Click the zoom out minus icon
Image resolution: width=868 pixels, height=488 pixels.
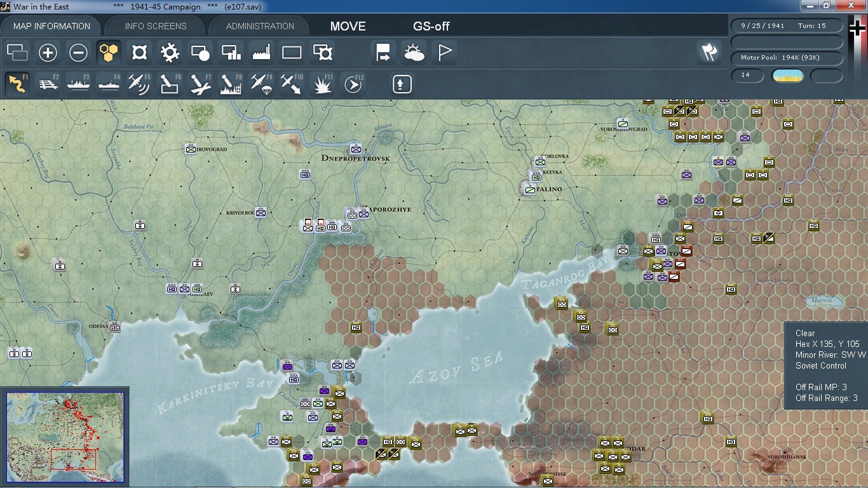click(78, 53)
